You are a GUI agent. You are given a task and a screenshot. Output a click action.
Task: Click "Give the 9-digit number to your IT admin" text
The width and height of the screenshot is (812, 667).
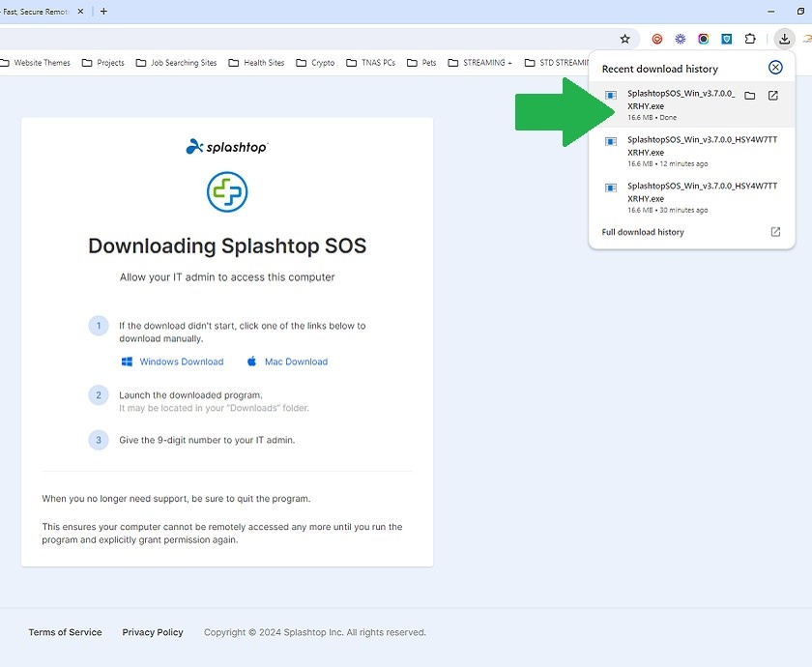[207, 440]
